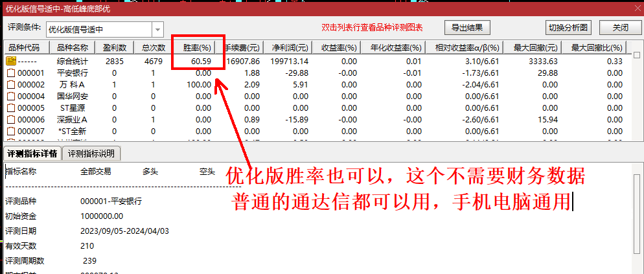Viewport: 644px width, 274px height.
Task: Select the 平安银行 row name
Action: [73, 74]
